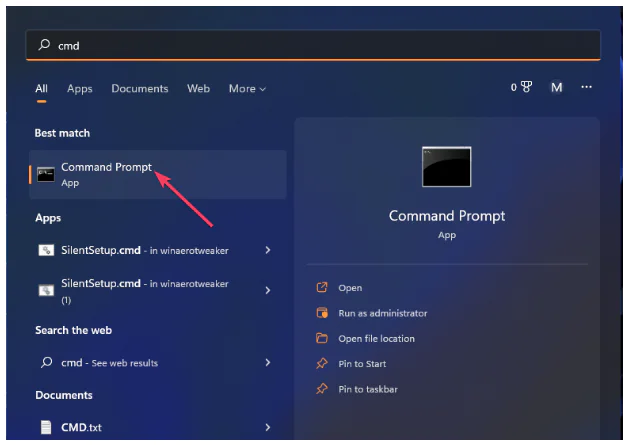Switch to the Apps tab
Screen dimensions: 625x445
(80, 89)
